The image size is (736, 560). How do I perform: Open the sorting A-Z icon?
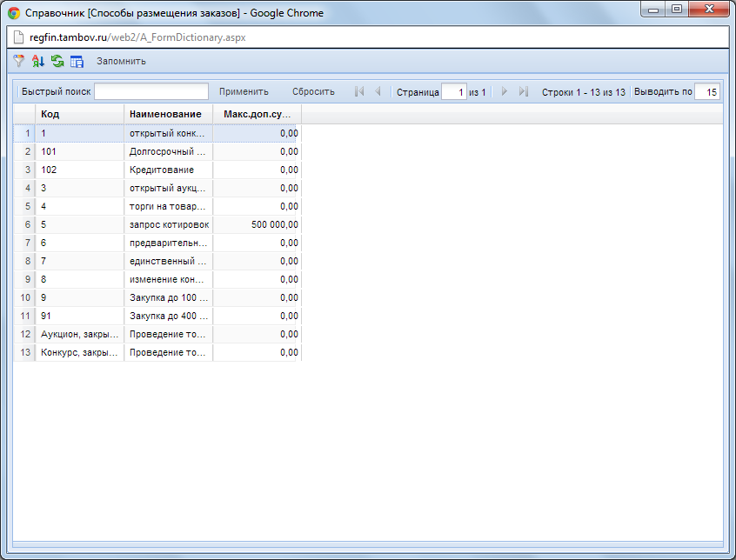pyautogui.click(x=37, y=61)
